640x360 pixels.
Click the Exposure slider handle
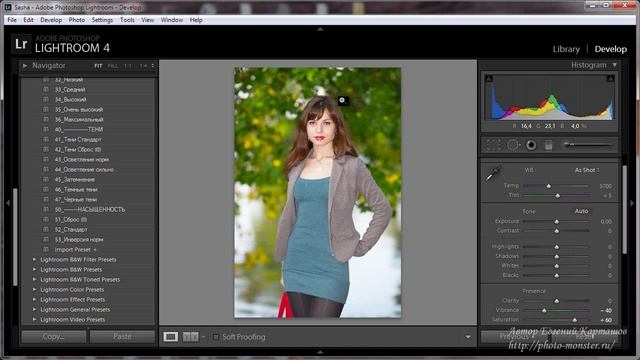point(556,221)
